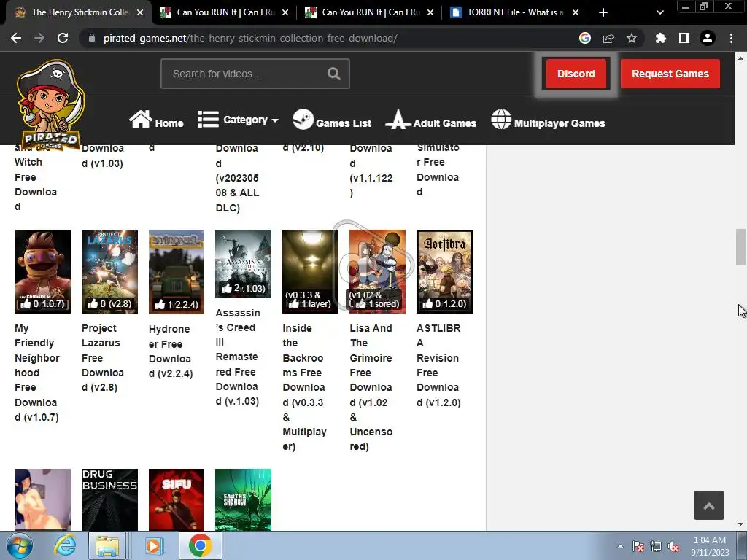Image resolution: width=747 pixels, height=560 pixels.
Task: Open Assassin's Creed III Remastered title link
Action: tap(238, 357)
